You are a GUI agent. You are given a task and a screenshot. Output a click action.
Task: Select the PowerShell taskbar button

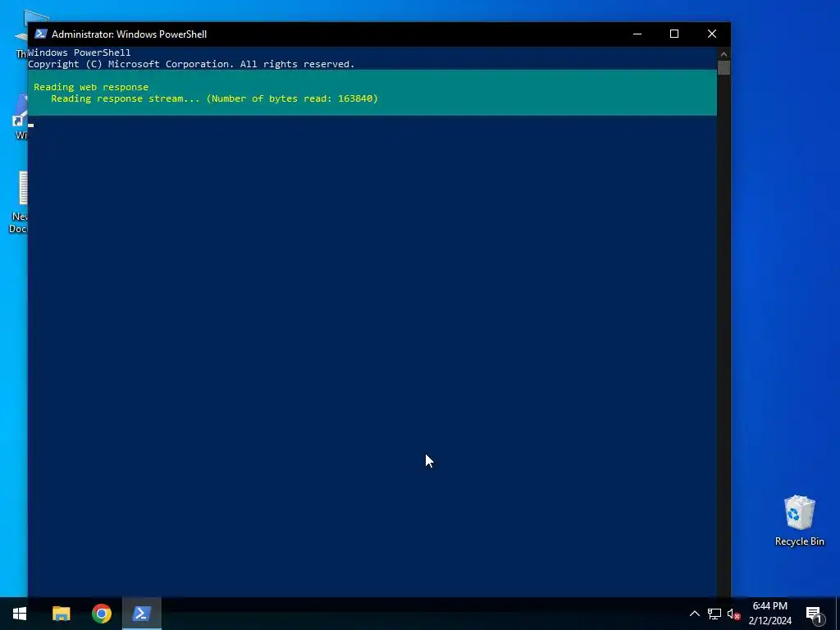141,614
